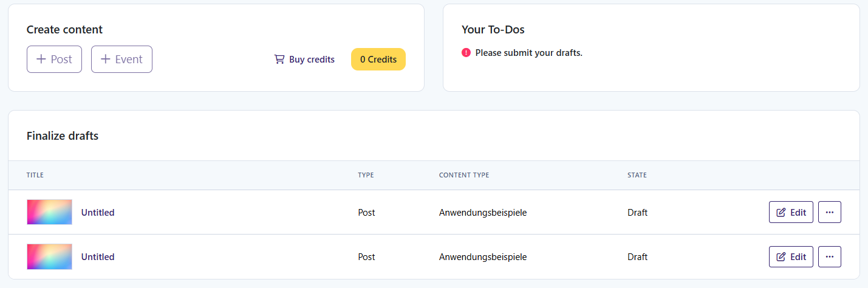Viewport: 868px width, 288px height.
Task: Click the red alert icon in To-Dos
Action: [x=466, y=53]
